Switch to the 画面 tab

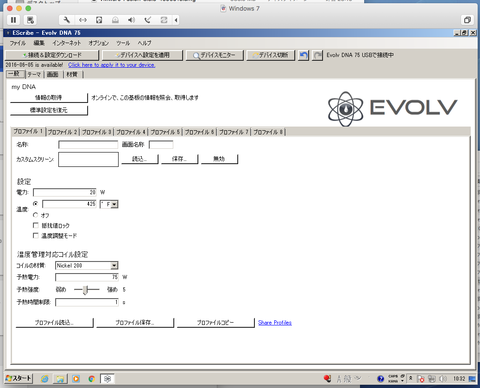coord(53,74)
